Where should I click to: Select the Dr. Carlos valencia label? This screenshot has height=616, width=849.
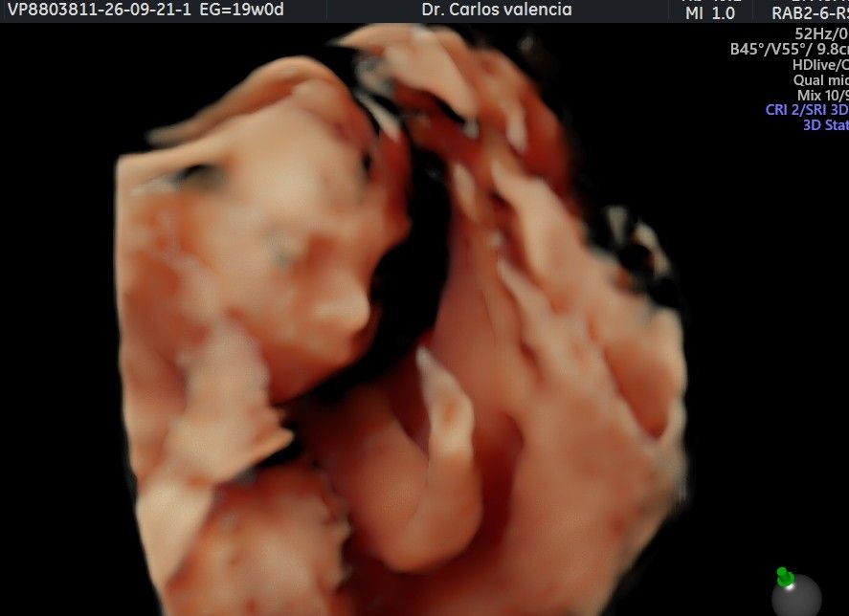pos(497,10)
